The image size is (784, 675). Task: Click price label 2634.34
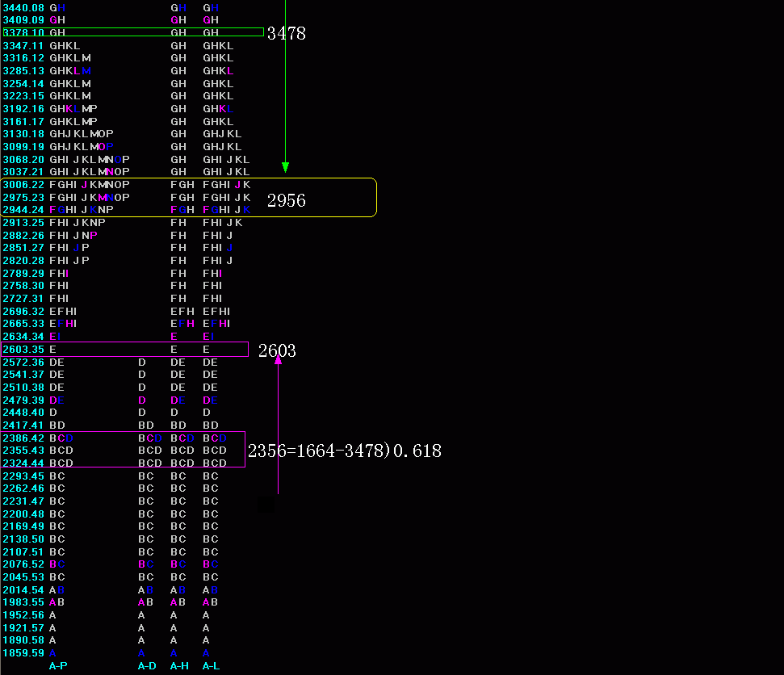pyautogui.click(x=23, y=337)
